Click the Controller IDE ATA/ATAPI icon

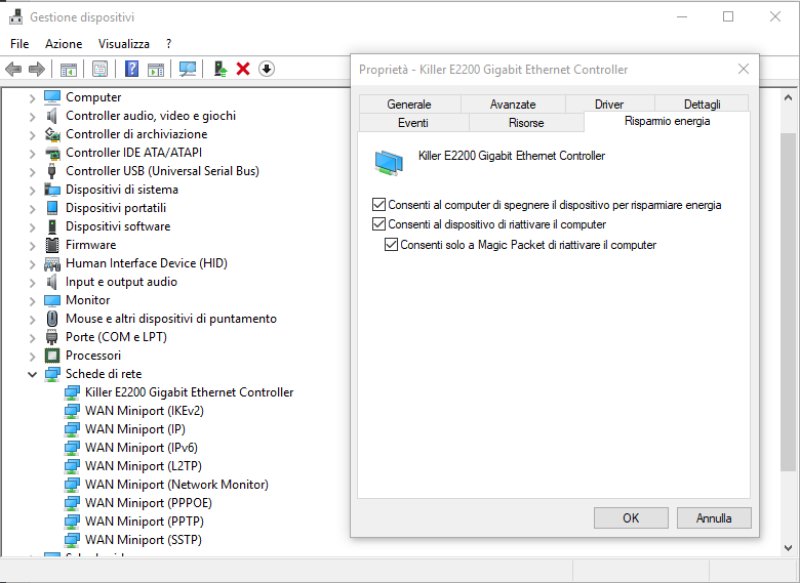point(52,153)
